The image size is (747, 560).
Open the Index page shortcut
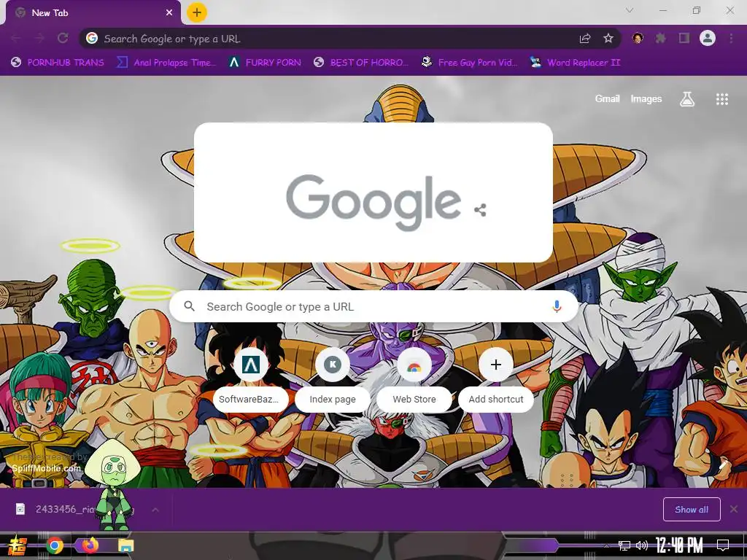tap(333, 378)
